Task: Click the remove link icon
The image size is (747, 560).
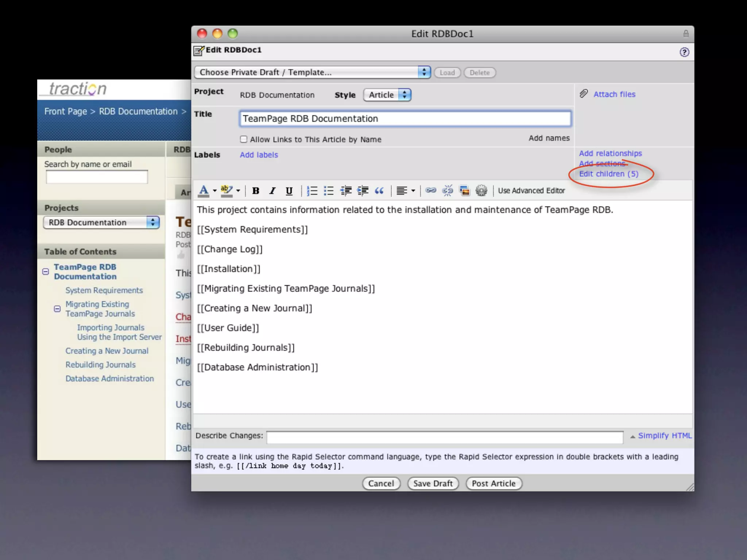Action: [x=448, y=190]
